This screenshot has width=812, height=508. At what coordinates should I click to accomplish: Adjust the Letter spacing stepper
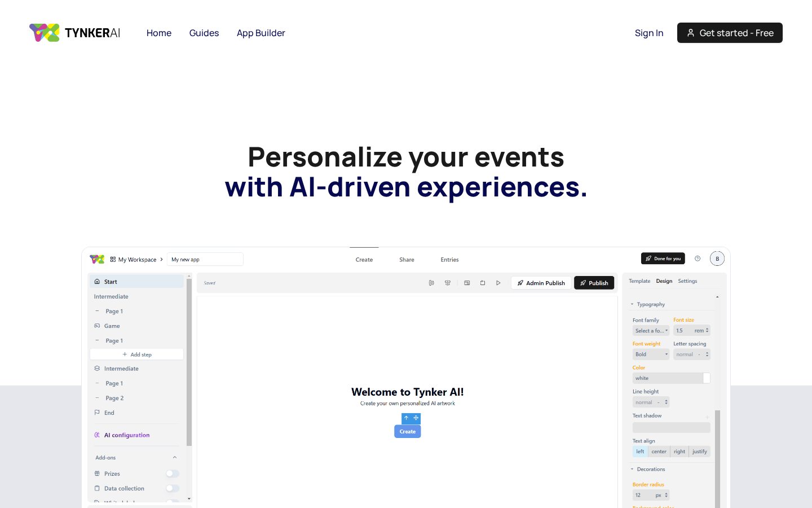click(x=707, y=354)
